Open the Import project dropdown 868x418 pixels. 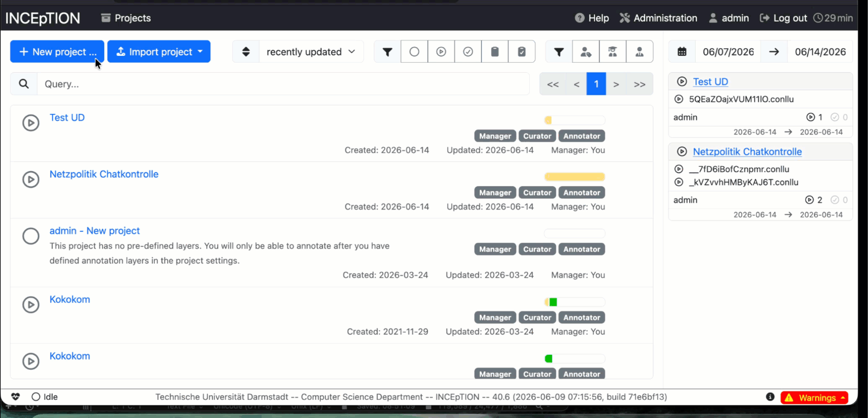point(159,52)
